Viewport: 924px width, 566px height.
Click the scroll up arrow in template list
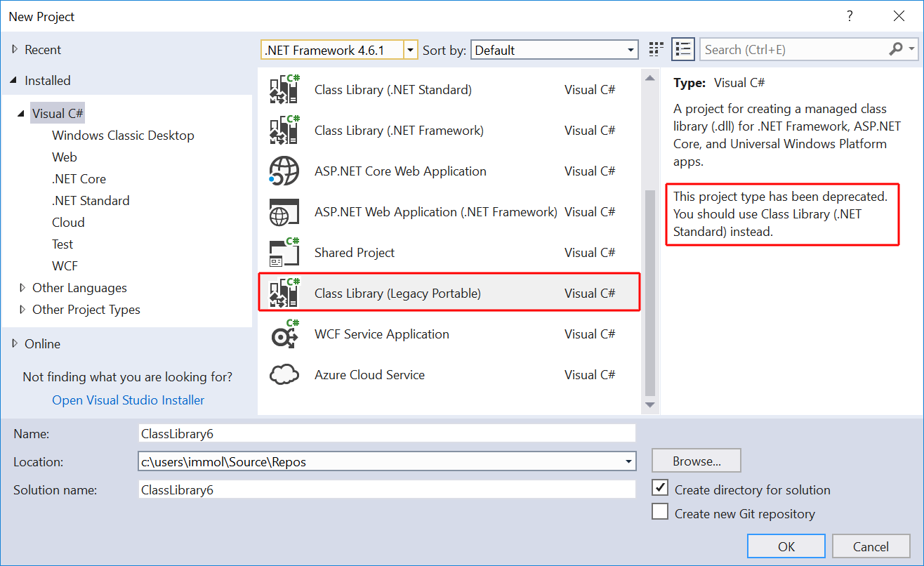tap(649, 77)
